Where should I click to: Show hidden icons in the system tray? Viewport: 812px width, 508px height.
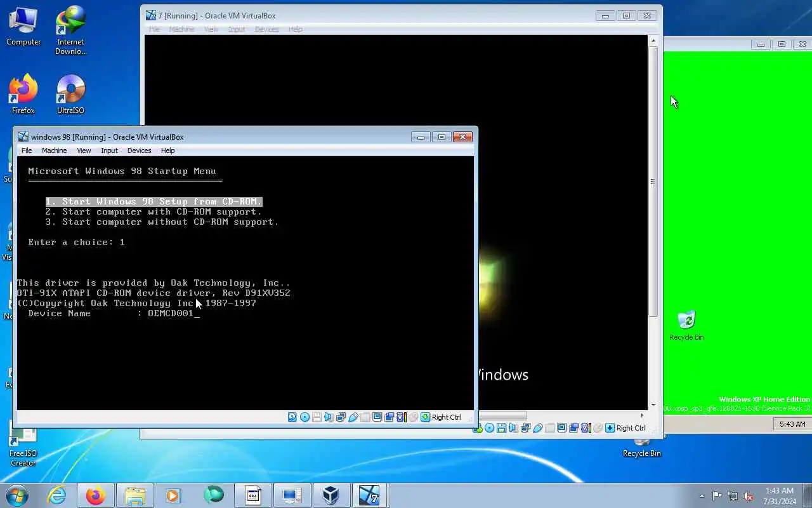702,496
